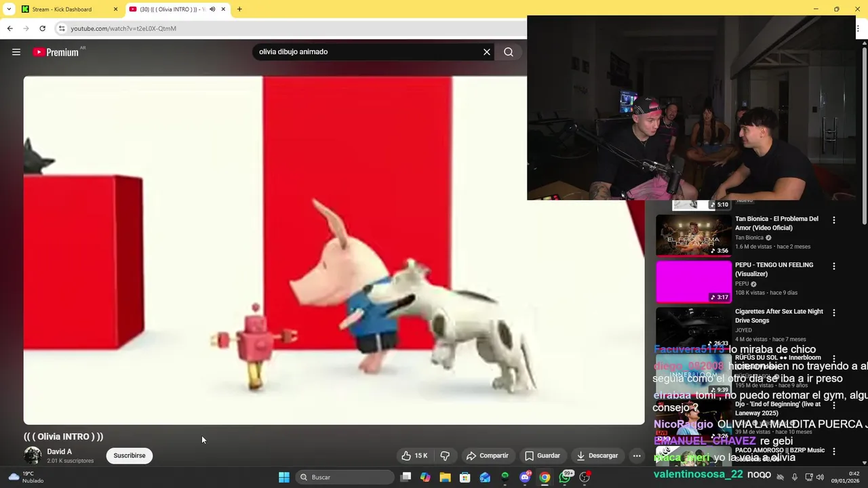The height and width of the screenshot is (488, 868).
Task: Share the video with Compartir
Action: [x=487, y=455]
